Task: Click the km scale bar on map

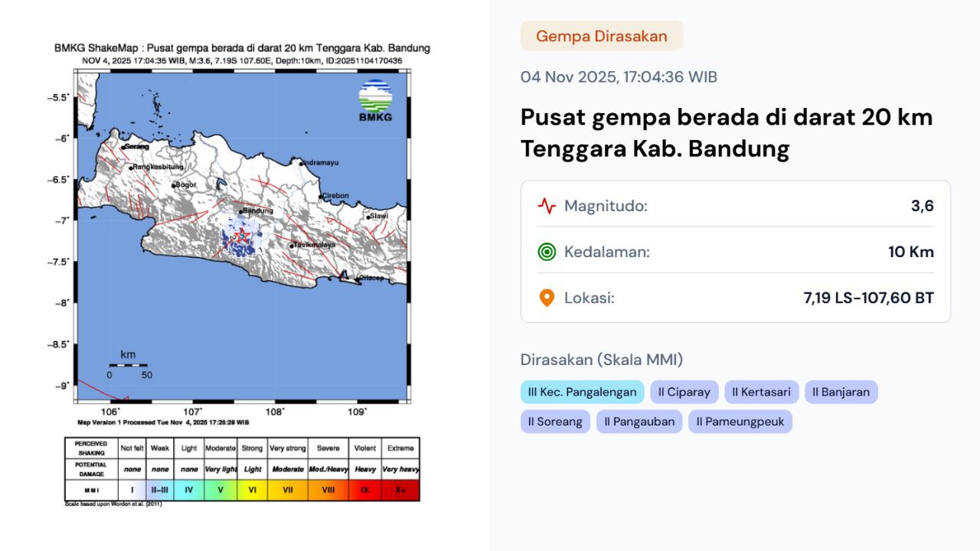Action: click(x=128, y=365)
